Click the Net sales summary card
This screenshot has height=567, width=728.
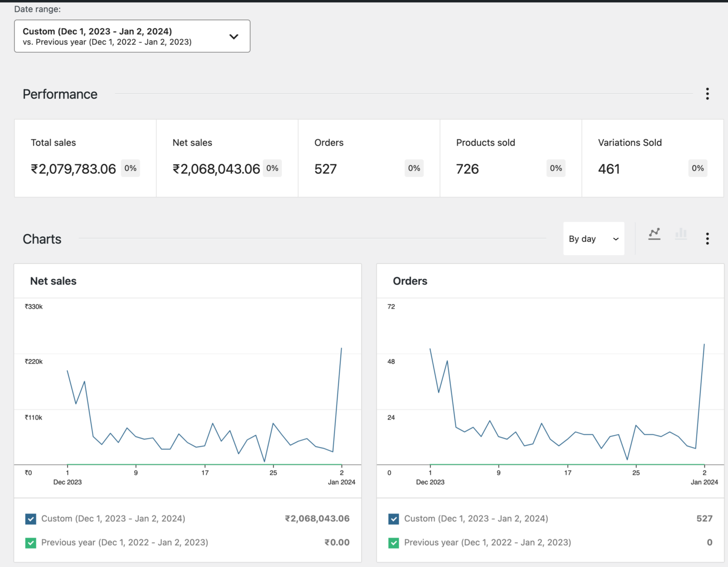[x=227, y=158]
